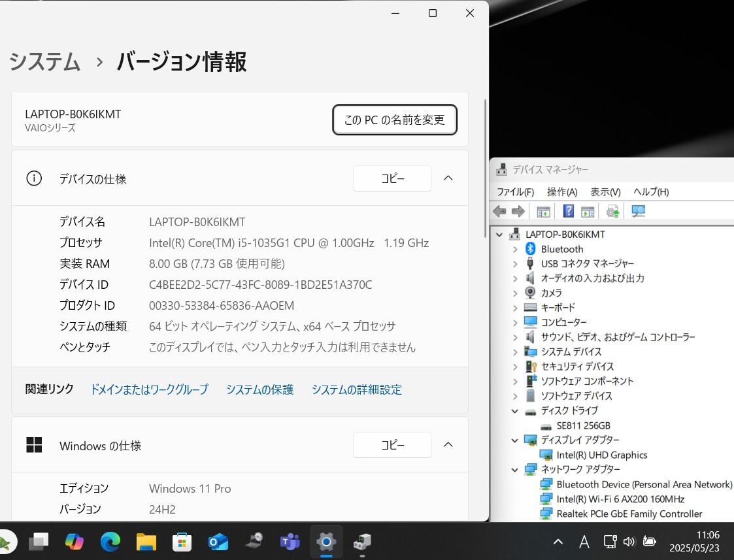Click the device ID C4BEE2D2 value
Screen dimensions: 734x560
(x=260, y=285)
